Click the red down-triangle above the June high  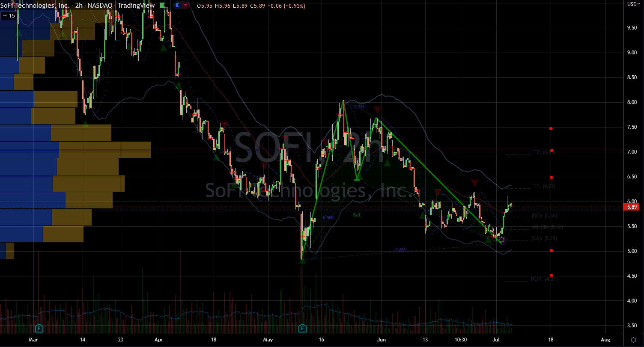(377, 110)
